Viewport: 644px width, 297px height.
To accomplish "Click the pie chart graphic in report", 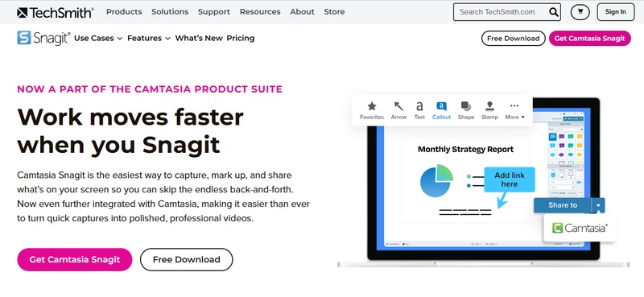I will (436, 180).
